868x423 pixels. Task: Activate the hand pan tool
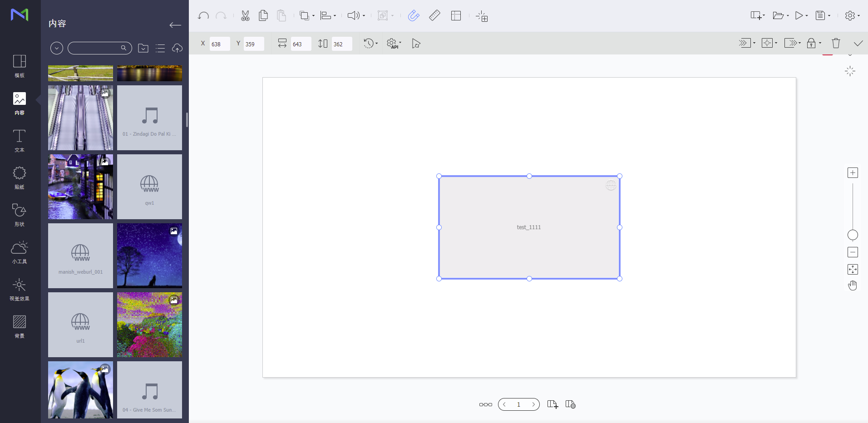tap(853, 285)
